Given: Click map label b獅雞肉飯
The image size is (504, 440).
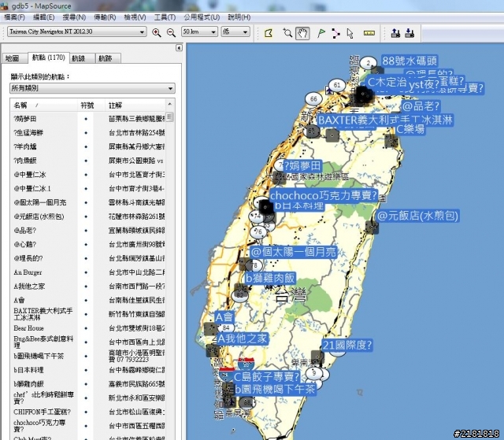Looking at the screenshot, I should tap(270, 278).
